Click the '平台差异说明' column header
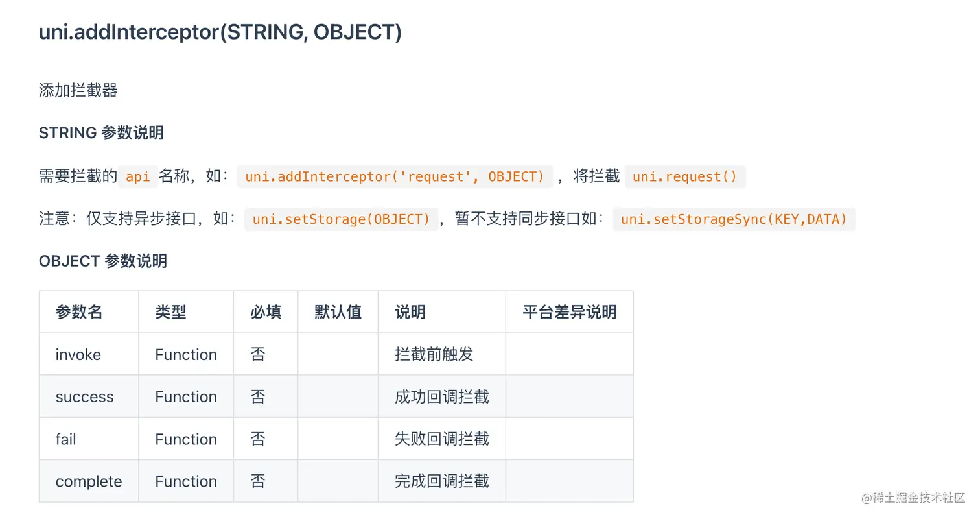The height and width of the screenshot is (519, 980). (570, 312)
